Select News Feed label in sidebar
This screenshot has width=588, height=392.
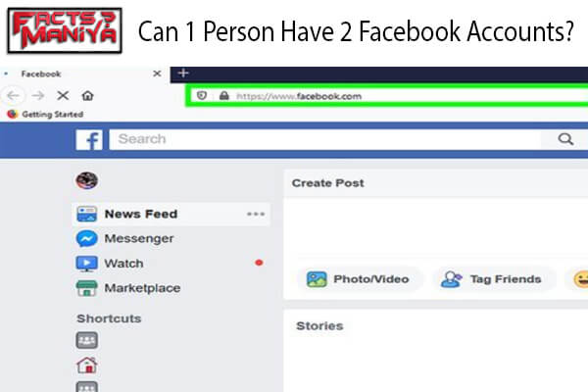tap(141, 215)
